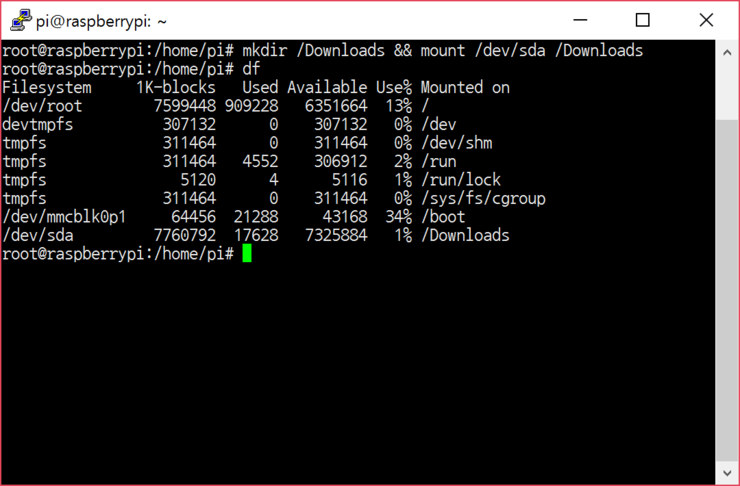Click the '17628' used value
The width and height of the screenshot is (740, 486).
256,235
